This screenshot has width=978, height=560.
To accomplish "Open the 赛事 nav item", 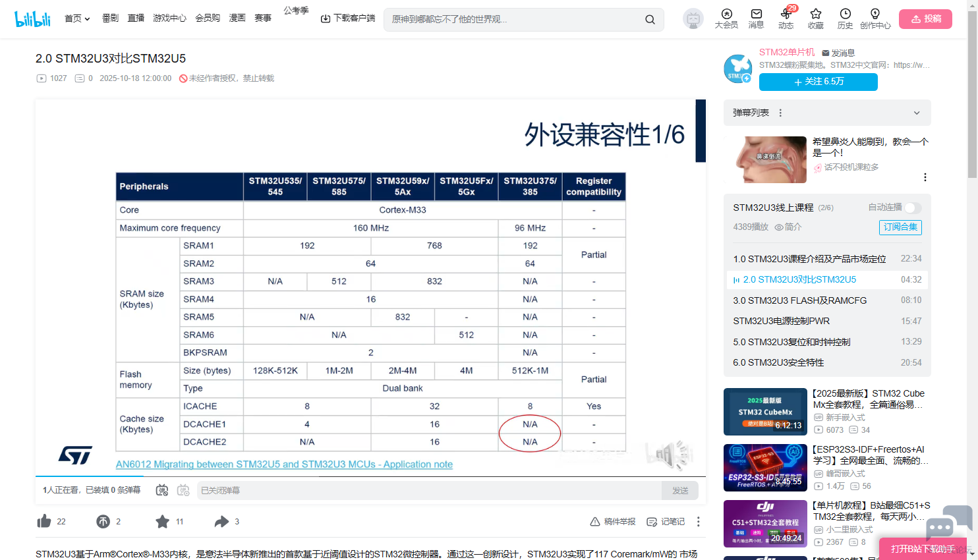I will (263, 18).
